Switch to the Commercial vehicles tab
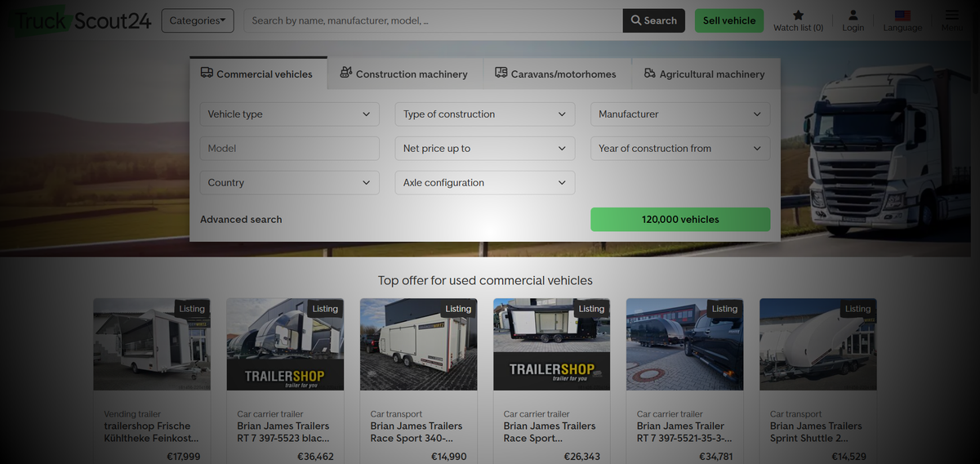The width and height of the screenshot is (980, 464). [x=258, y=74]
